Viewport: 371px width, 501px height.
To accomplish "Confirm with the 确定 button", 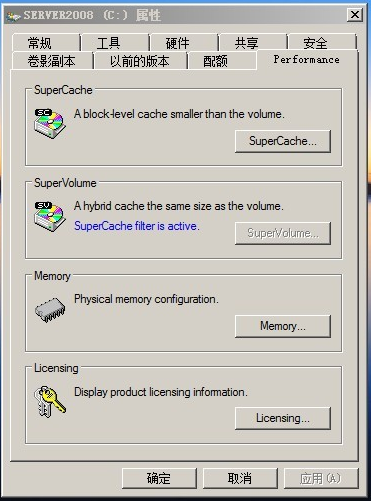I will tap(159, 478).
